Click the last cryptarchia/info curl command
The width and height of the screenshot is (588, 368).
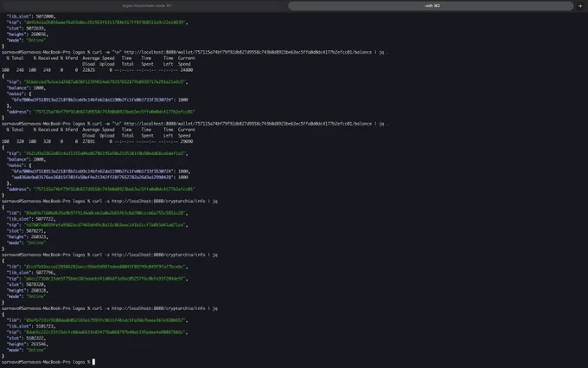coord(155,308)
